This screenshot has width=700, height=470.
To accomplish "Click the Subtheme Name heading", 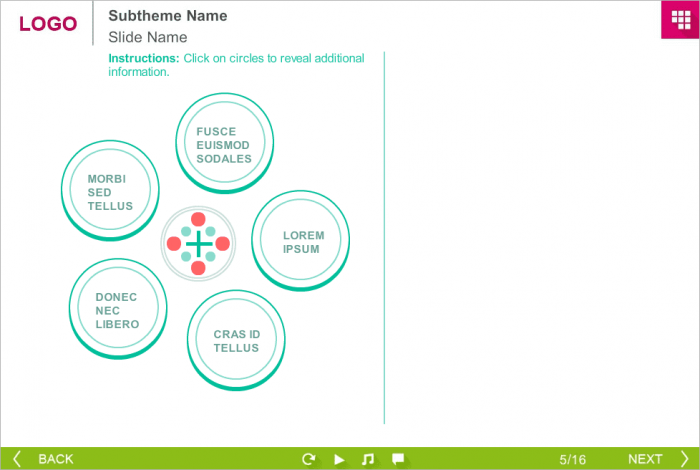I will 167,16.
